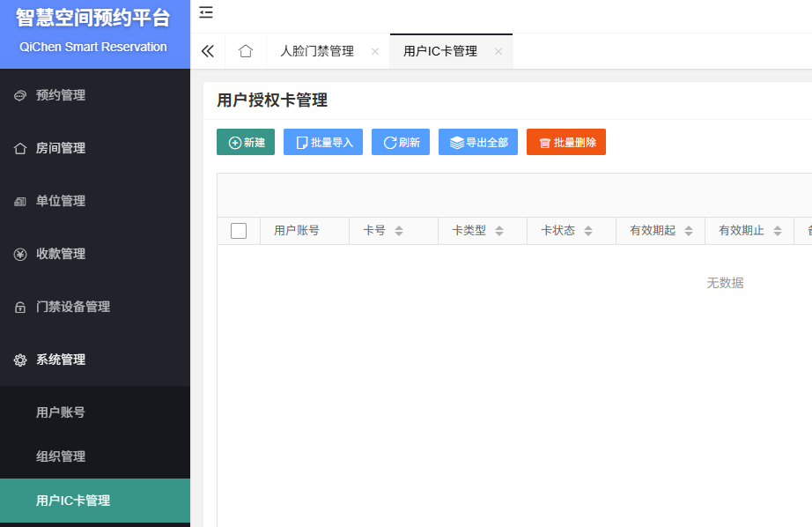Click the 无数据 empty table message
Image resolution: width=812 pixels, height=527 pixels.
pyautogui.click(x=725, y=283)
